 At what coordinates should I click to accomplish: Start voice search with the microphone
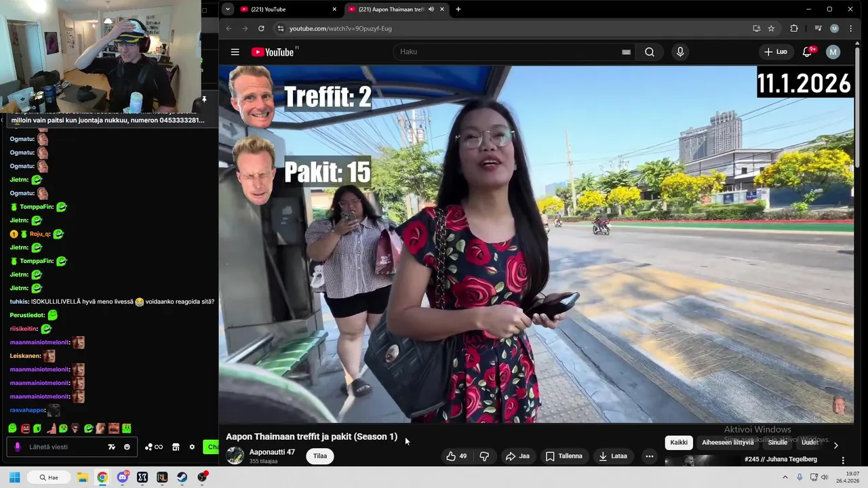pyautogui.click(x=680, y=52)
